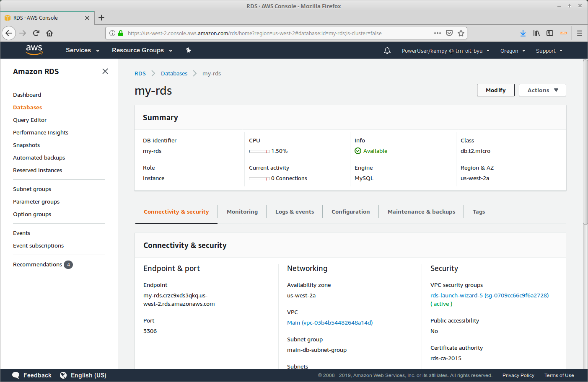
Task: Open a new browser tab
Action: point(101,18)
